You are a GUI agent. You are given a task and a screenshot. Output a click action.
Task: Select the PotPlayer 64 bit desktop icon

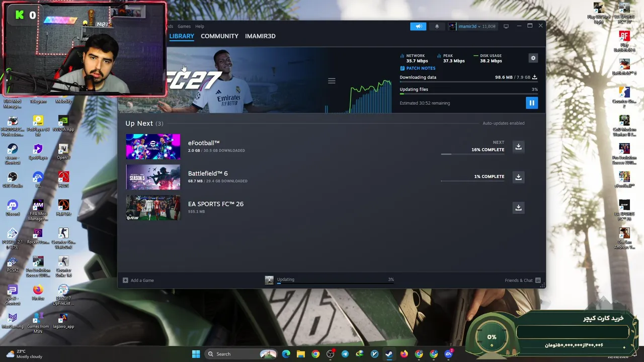pos(38,126)
